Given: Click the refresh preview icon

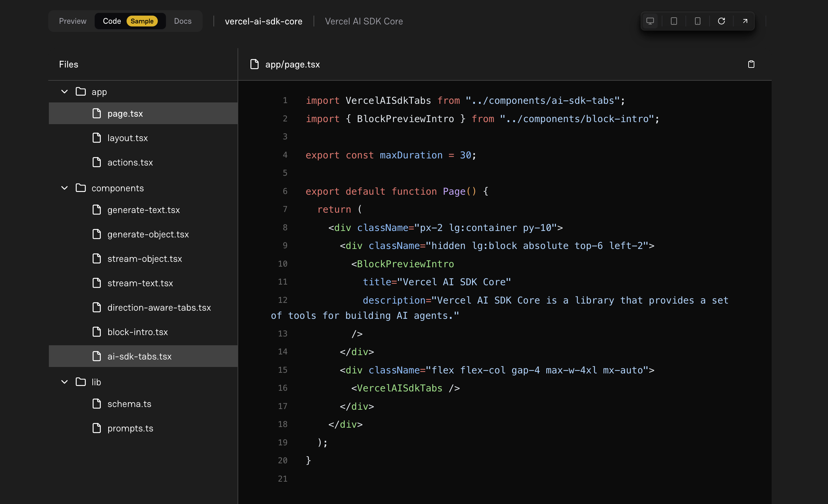Looking at the screenshot, I should tap(721, 21).
